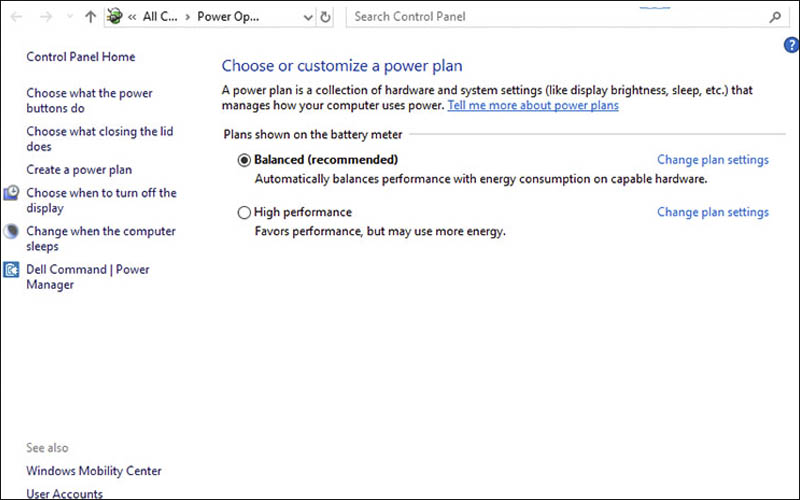This screenshot has width=800, height=500.
Task: Open Create a power plan
Action: coord(79,170)
